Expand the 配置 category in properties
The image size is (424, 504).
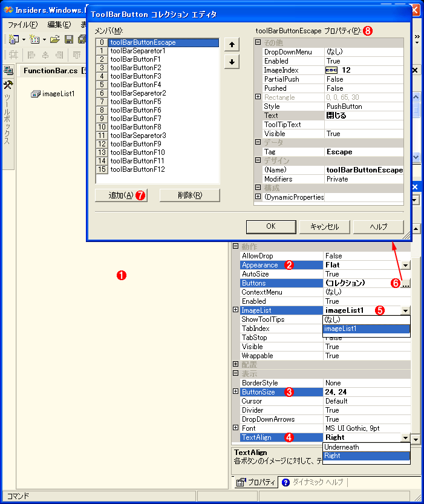(235, 364)
